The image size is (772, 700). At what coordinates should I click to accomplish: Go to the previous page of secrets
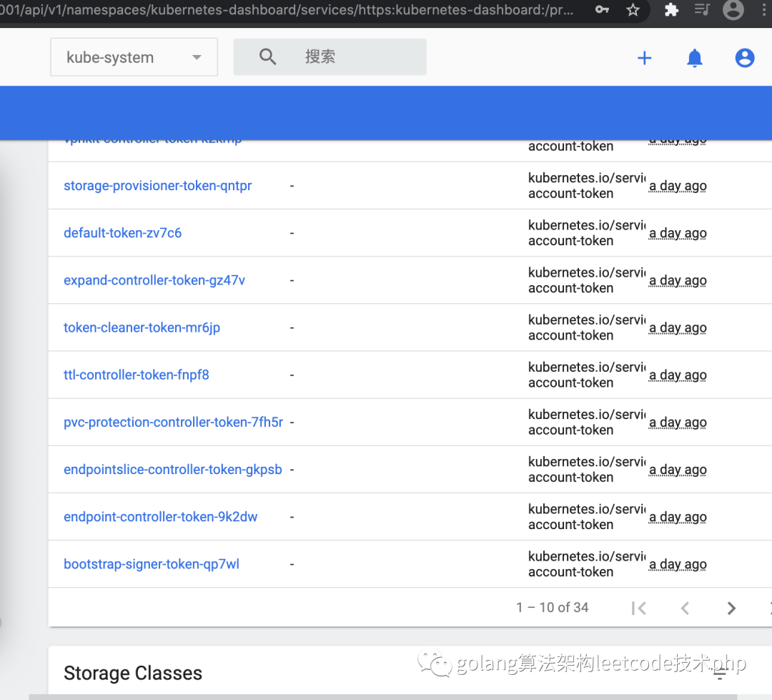[685, 608]
